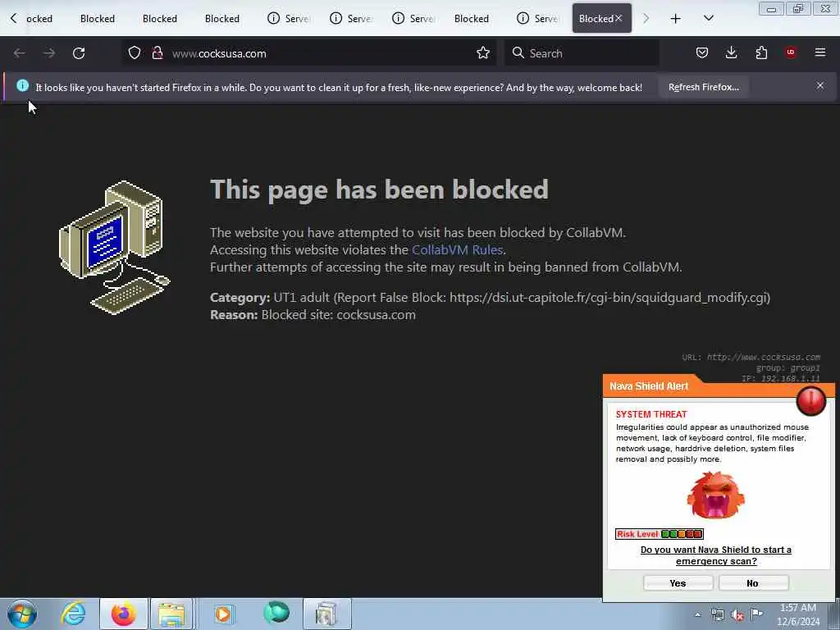Click the green round taskbar application icon
Image resolution: width=840 pixels, height=630 pixels.
276,613
